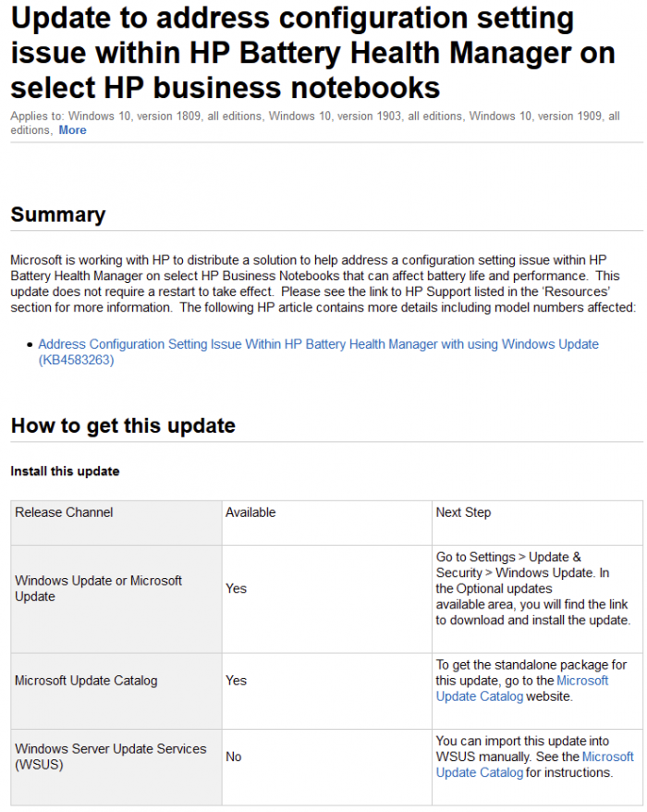Click the 'Install this update' subheading
This screenshot has height=812, width=647.
(65, 471)
